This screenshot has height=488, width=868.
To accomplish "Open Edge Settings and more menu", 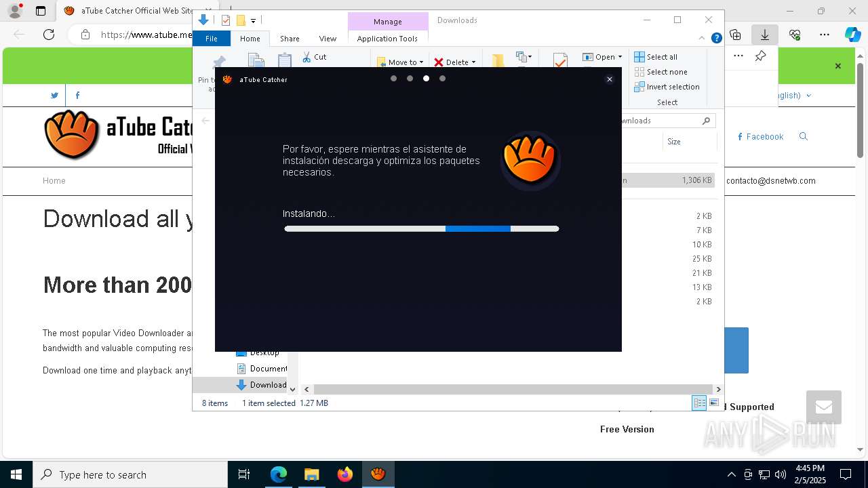I will point(825,35).
